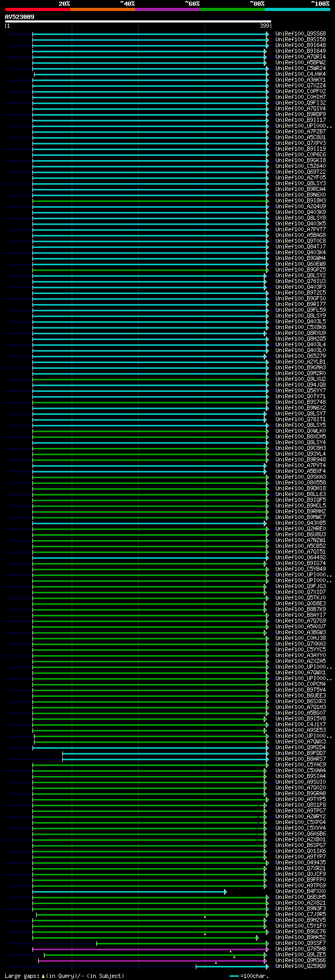Select the UniRef100_B9I8H3 label
The image size is (335, 980).
pyautogui.click(x=300, y=201)
